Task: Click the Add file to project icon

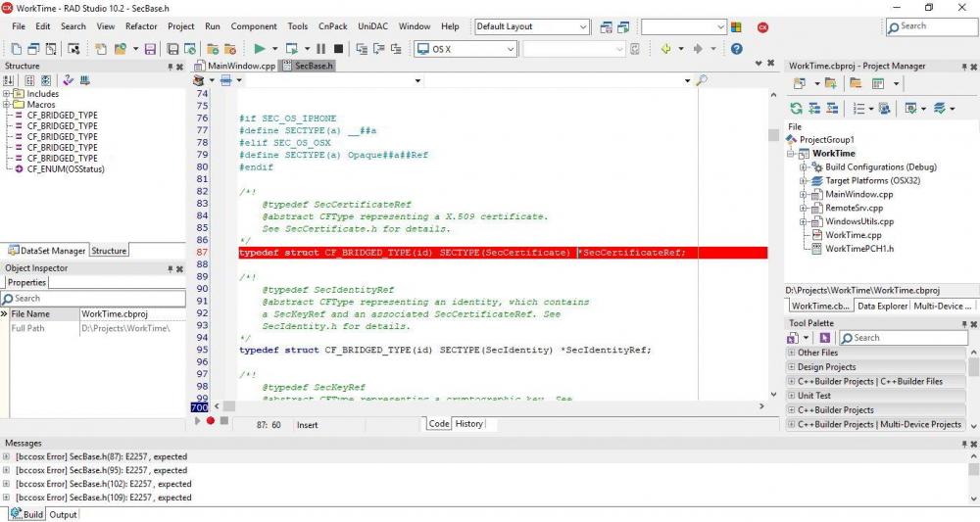Action: (213, 49)
